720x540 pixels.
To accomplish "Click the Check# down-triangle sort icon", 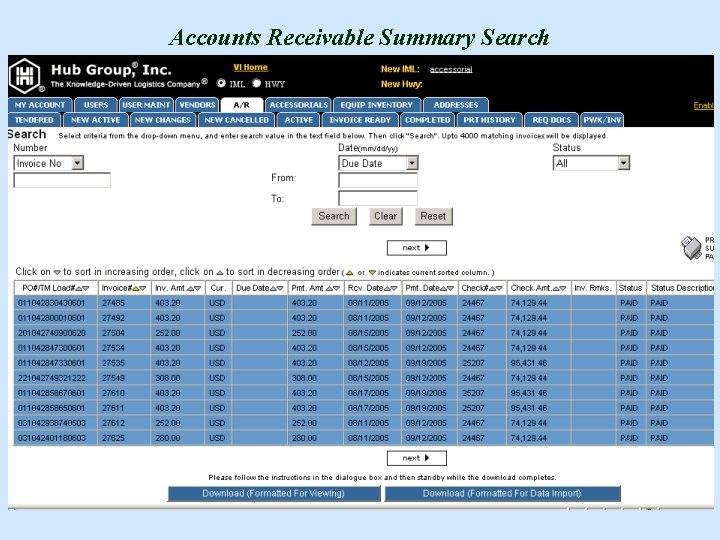I will [x=498, y=288].
